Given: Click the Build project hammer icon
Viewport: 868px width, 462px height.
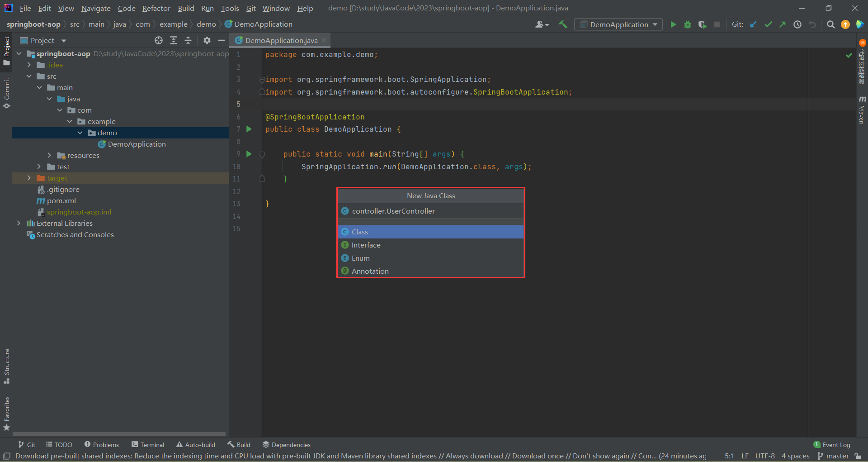Looking at the screenshot, I should pyautogui.click(x=563, y=24).
